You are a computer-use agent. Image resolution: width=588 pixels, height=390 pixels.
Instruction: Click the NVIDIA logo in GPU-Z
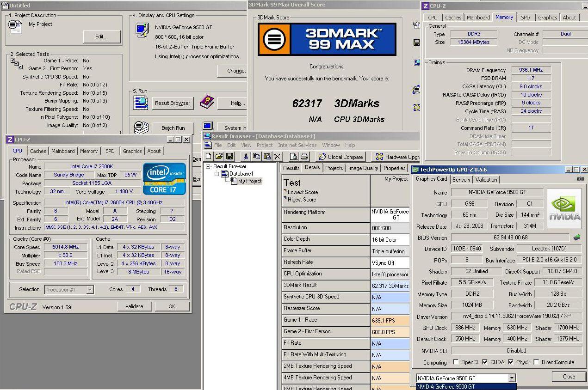[x=564, y=209]
